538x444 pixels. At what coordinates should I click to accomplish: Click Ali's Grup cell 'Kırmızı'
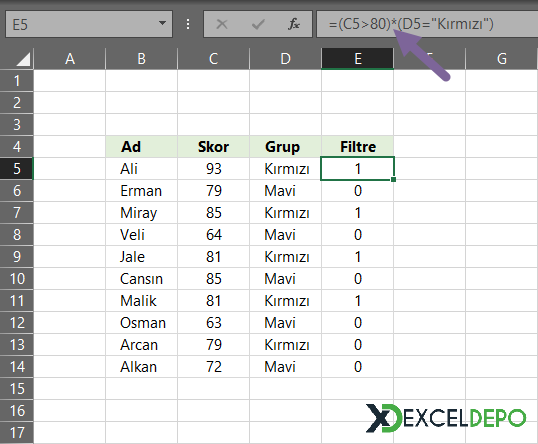pos(285,168)
